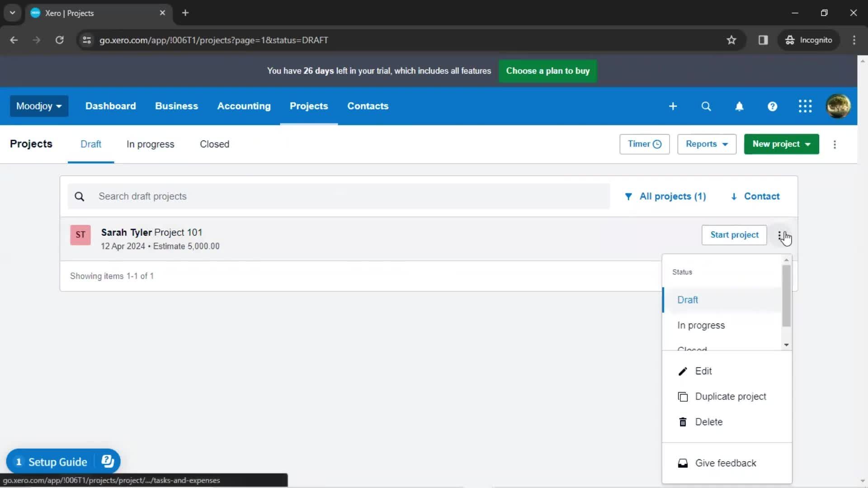This screenshot has width=868, height=488.
Task: Close the Xero Projects tab
Action: pyautogui.click(x=162, y=13)
